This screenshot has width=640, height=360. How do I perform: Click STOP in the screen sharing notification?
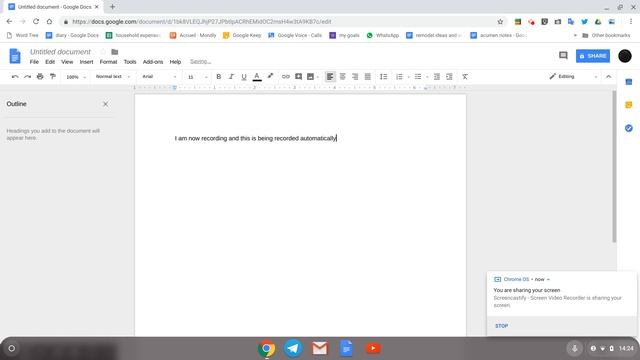[501, 326]
